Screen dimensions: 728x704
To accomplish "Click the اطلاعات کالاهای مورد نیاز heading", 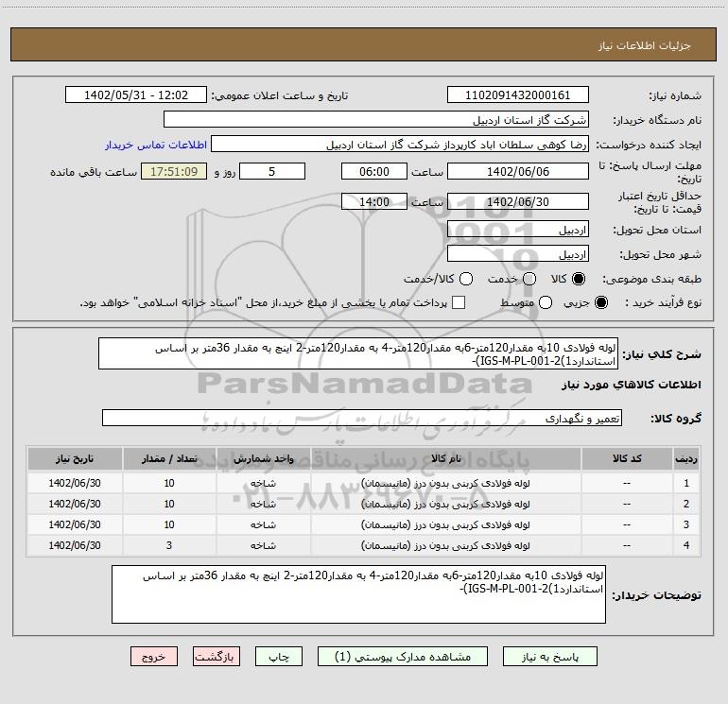I will (632, 385).
